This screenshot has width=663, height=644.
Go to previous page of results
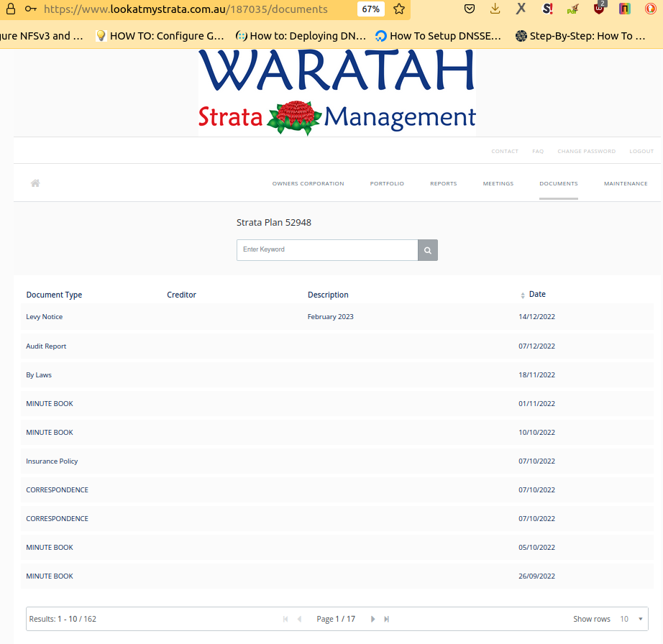pyautogui.click(x=299, y=619)
